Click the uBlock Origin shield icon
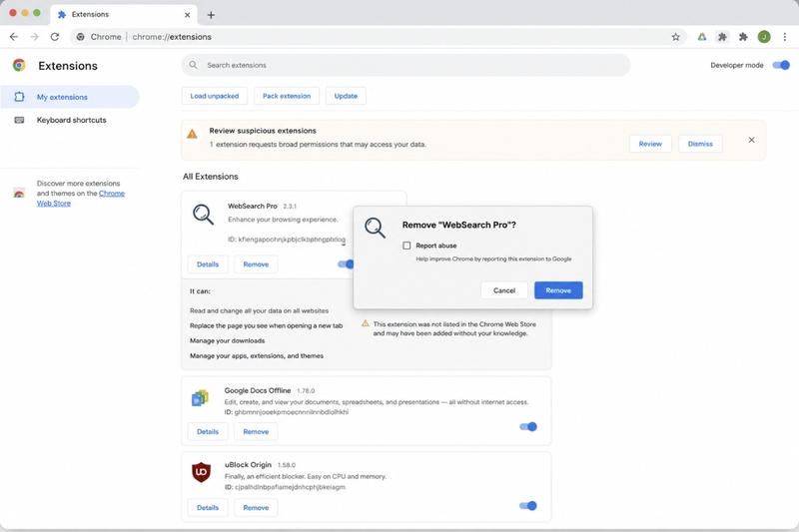Image resolution: width=799 pixels, height=532 pixels. tap(201, 472)
